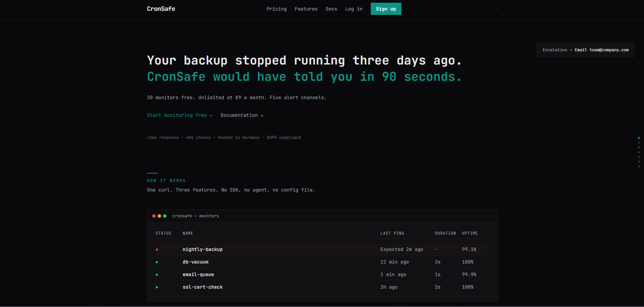
Task: Click the green status dot for db-vacuum
Action: point(157,262)
